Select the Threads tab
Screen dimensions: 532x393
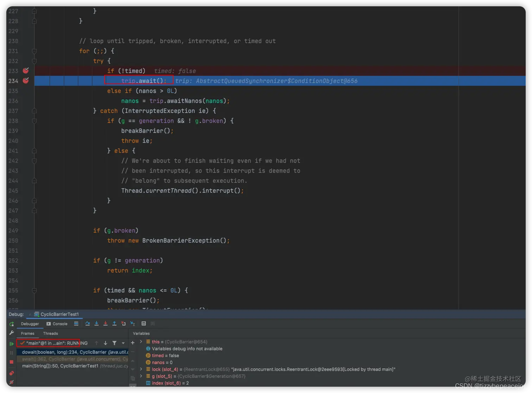tap(50, 333)
